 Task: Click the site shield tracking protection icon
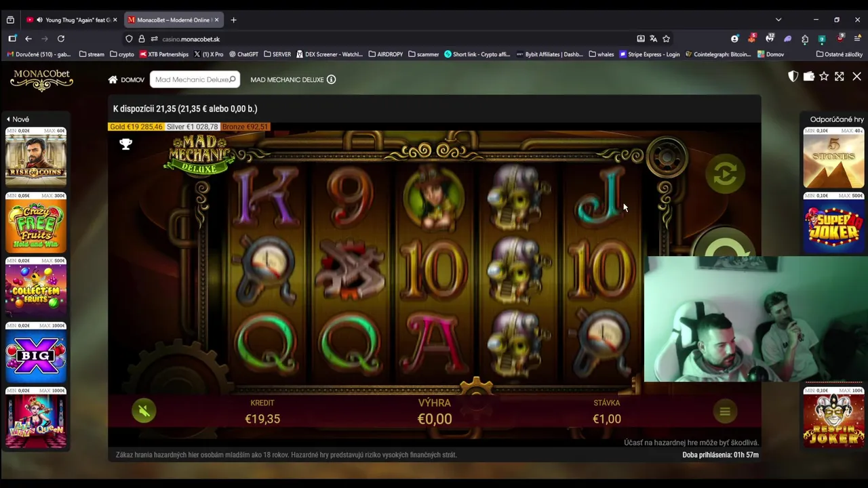tap(129, 39)
